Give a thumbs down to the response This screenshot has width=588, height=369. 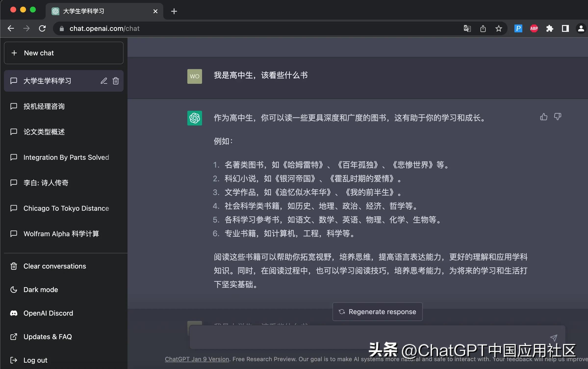558,117
